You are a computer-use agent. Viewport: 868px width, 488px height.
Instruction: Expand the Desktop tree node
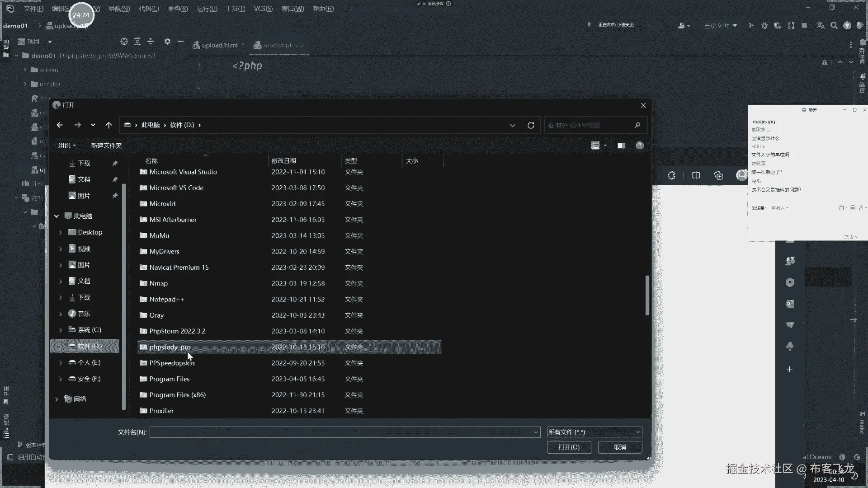(x=61, y=232)
